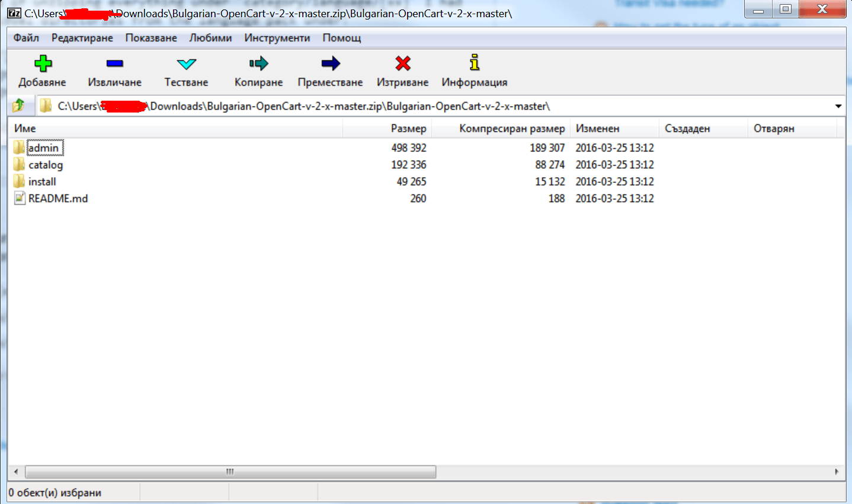Select the README.md file
Image resolution: width=852 pixels, height=504 pixels.
point(57,198)
